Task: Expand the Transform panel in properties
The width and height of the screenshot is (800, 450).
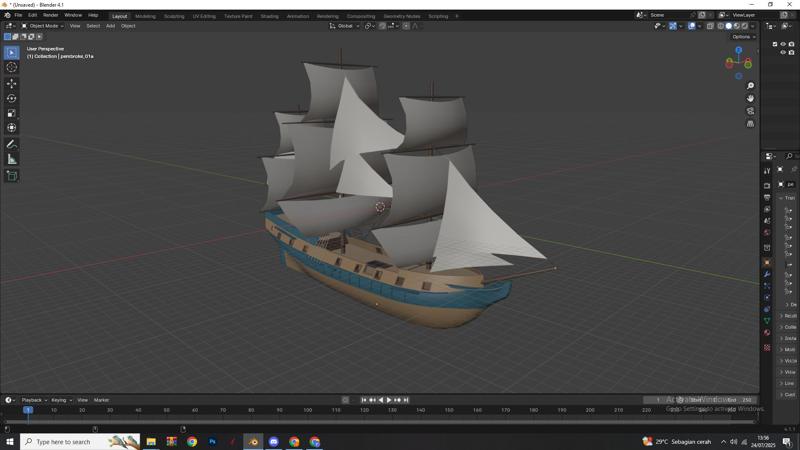Action: (x=788, y=198)
